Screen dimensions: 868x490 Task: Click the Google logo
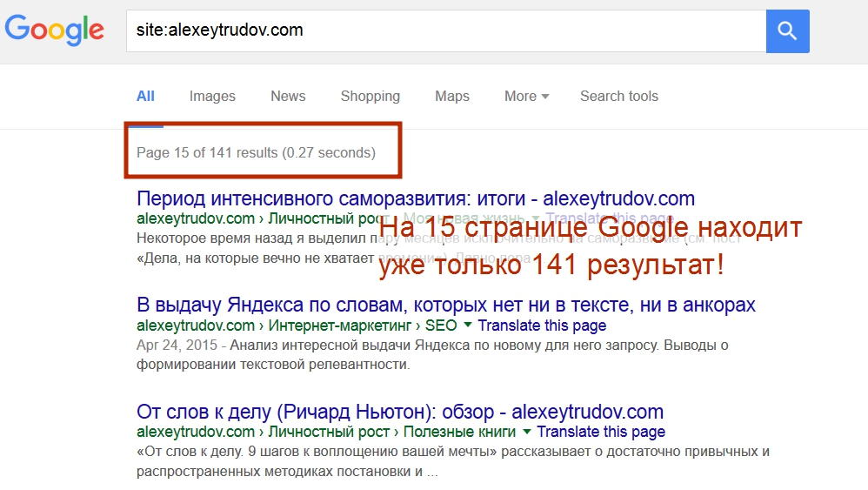(x=54, y=30)
